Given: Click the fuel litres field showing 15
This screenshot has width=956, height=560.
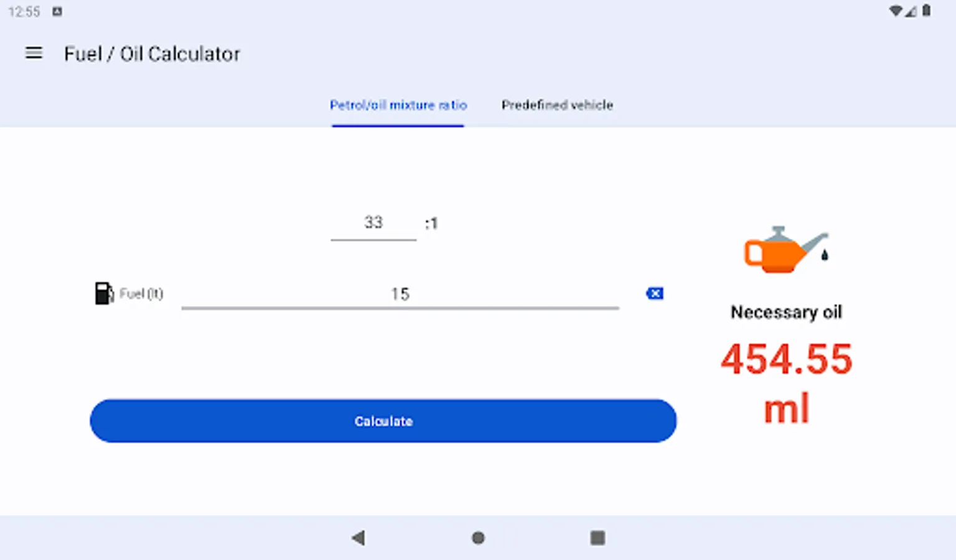Looking at the screenshot, I should [x=400, y=294].
